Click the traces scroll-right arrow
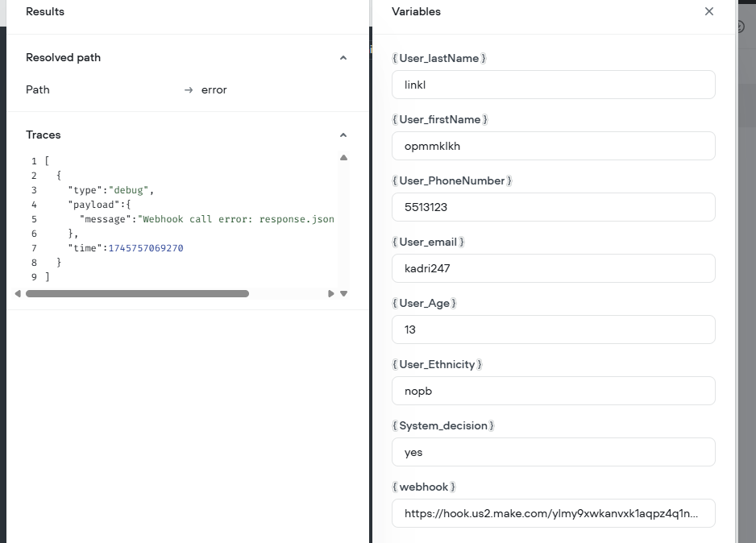 330,293
